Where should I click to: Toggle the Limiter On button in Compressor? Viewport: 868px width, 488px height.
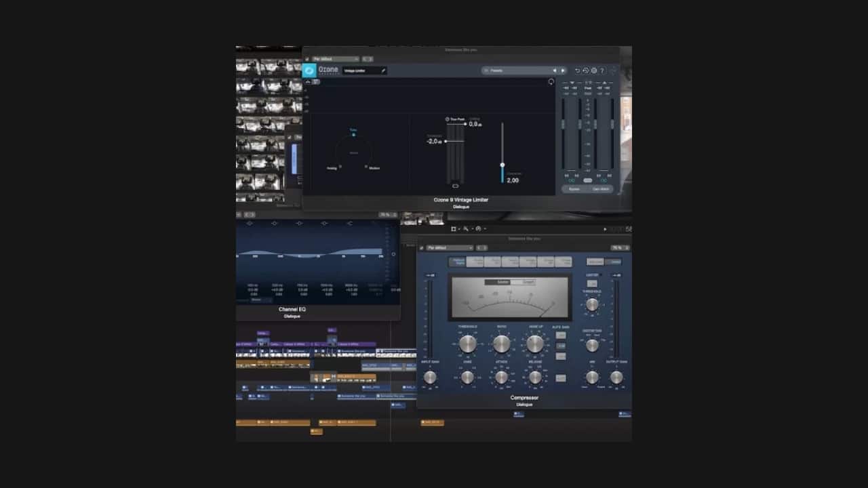point(592,283)
